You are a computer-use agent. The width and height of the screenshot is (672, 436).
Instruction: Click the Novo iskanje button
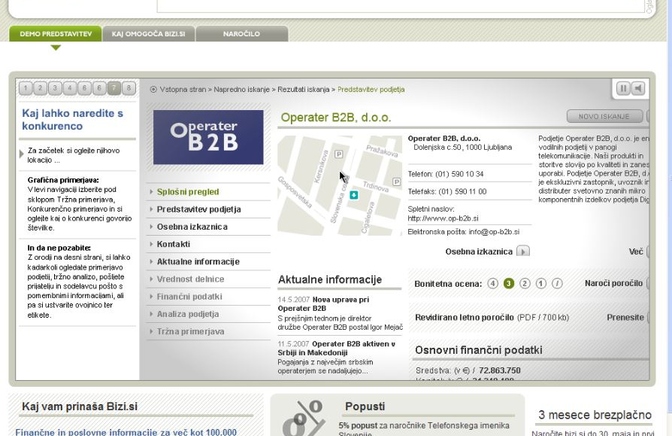(x=604, y=116)
